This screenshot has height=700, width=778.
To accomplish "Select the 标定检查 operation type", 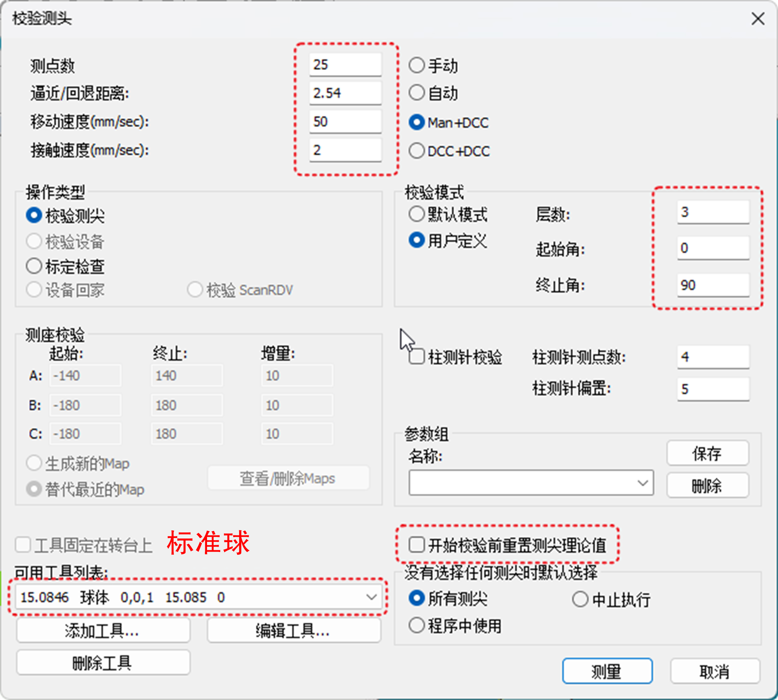I will tap(34, 265).
